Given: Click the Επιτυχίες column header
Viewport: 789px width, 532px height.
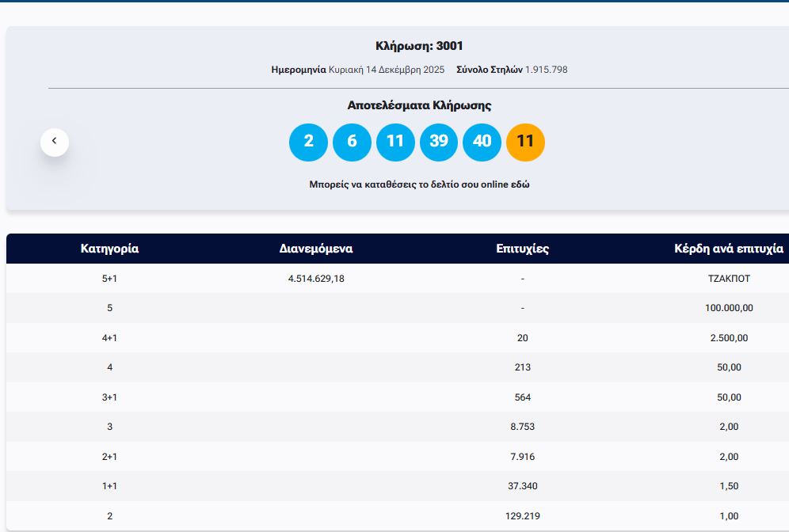Looking at the screenshot, I should 522,249.
